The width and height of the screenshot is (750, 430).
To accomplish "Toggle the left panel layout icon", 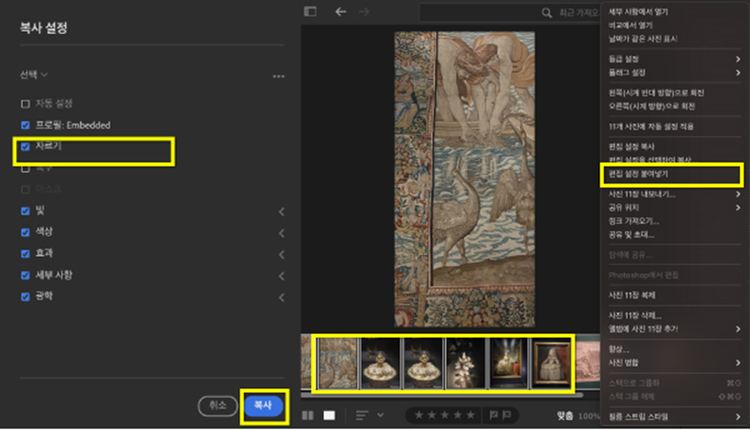I will (310, 11).
